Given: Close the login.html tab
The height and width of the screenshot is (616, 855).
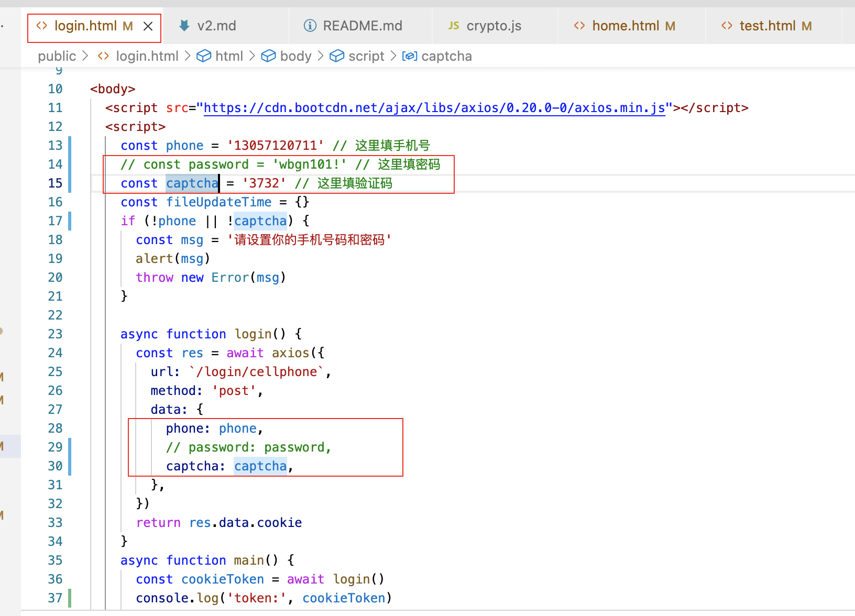Looking at the screenshot, I should pyautogui.click(x=148, y=25).
